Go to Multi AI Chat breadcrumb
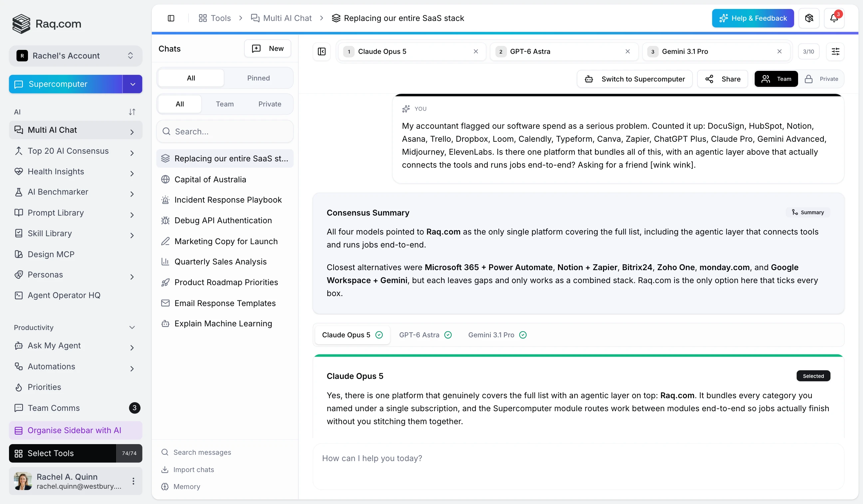 point(281,18)
